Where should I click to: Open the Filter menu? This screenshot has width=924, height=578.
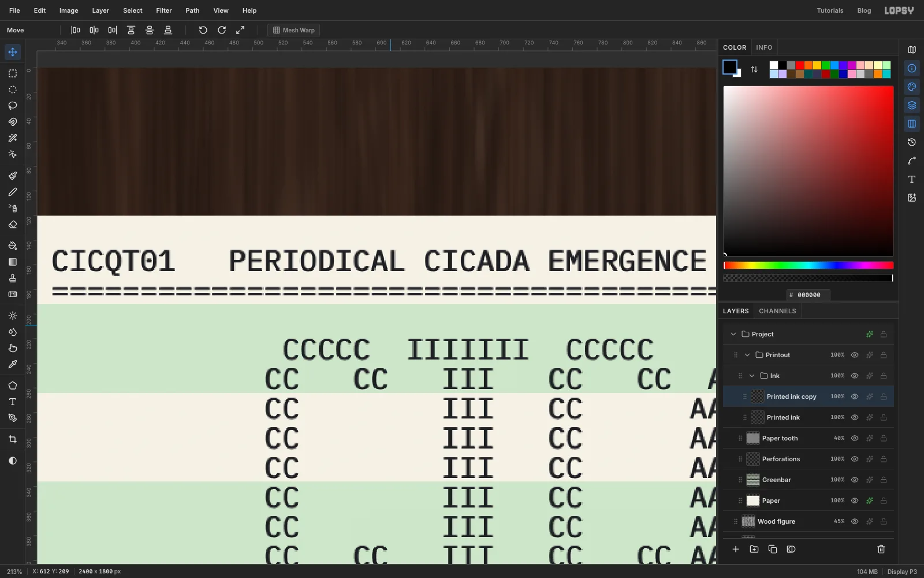pos(164,10)
